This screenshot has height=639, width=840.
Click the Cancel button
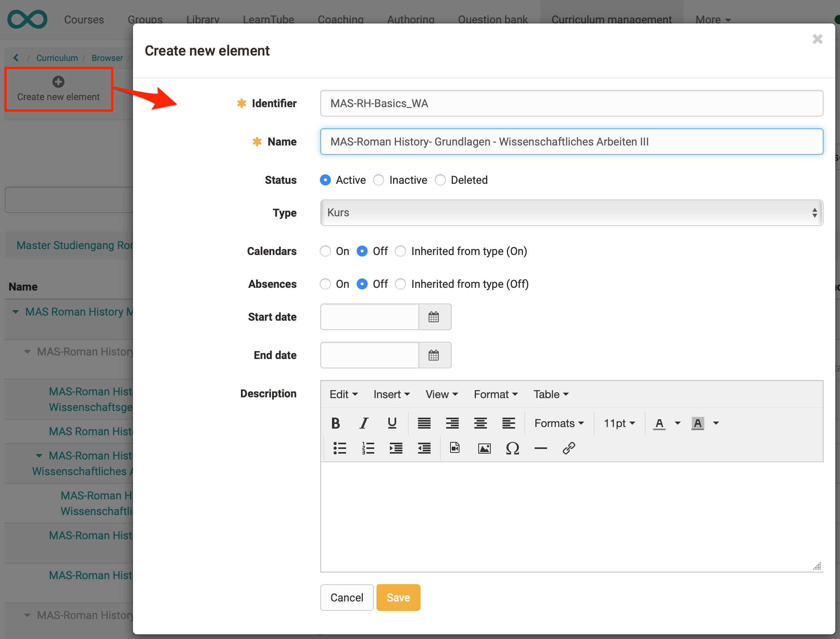tap(347, 598)
